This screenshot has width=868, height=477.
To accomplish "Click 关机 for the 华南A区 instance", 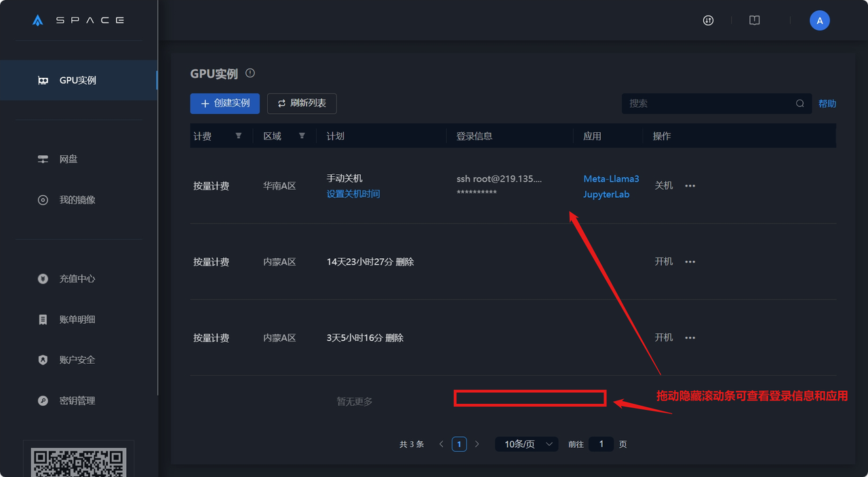I will 664,185.
